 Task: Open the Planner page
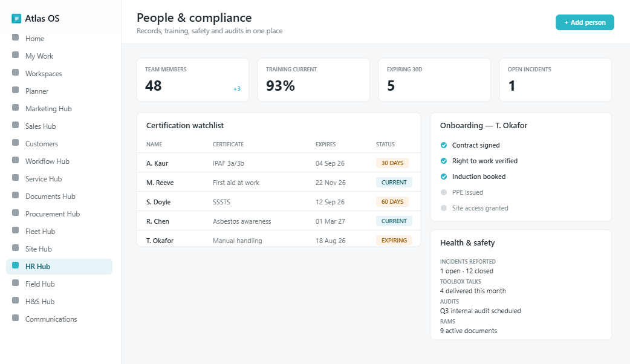[x=59, y=91]
